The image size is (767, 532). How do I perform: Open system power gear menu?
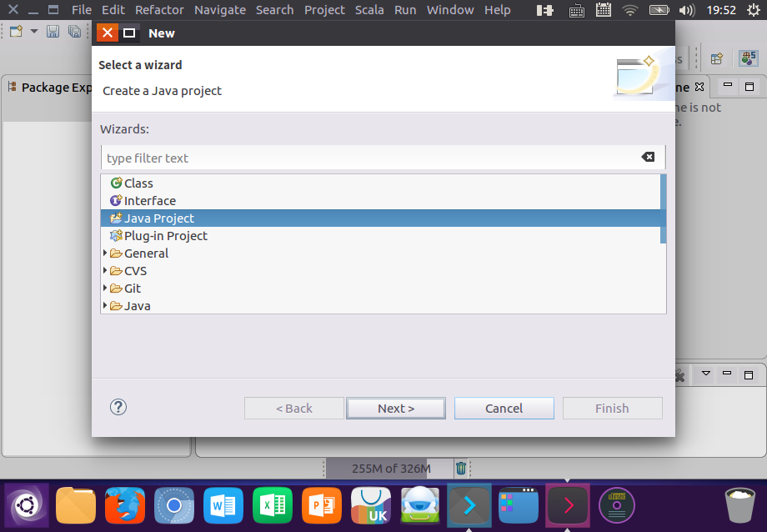click(754, 10)
